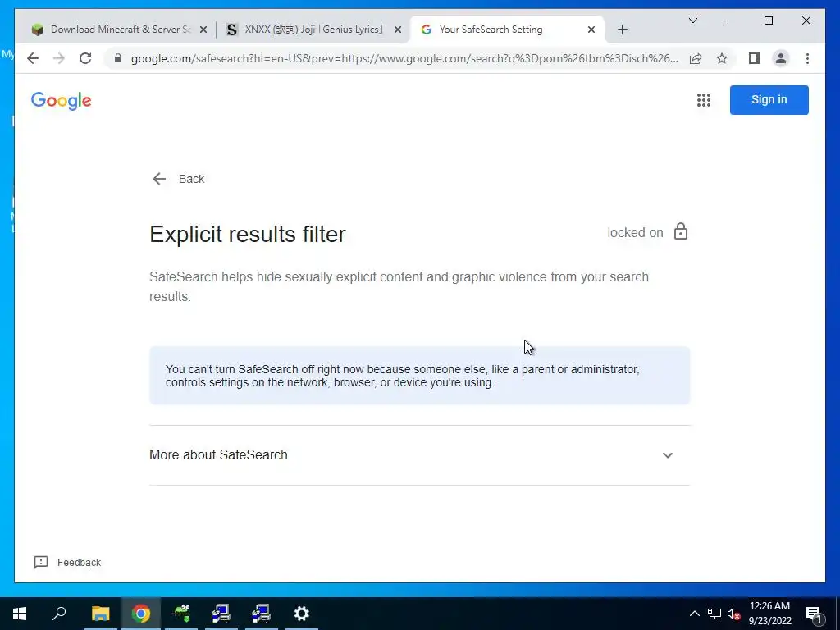
Task: Go back with the browser back arrow
Action: click(33, 58)
